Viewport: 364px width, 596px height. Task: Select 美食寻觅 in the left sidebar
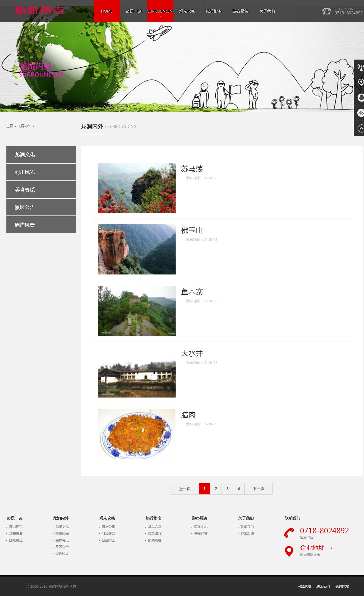41,190
